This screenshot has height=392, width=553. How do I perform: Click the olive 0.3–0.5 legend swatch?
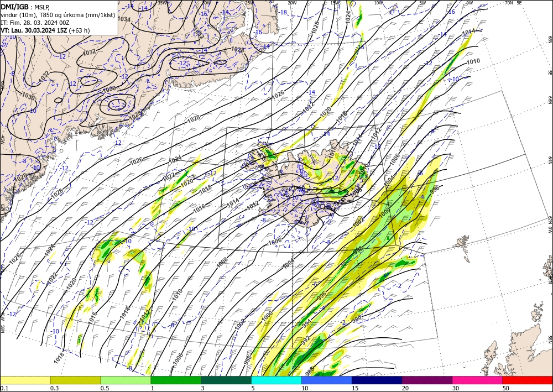(x=75, y=380)
